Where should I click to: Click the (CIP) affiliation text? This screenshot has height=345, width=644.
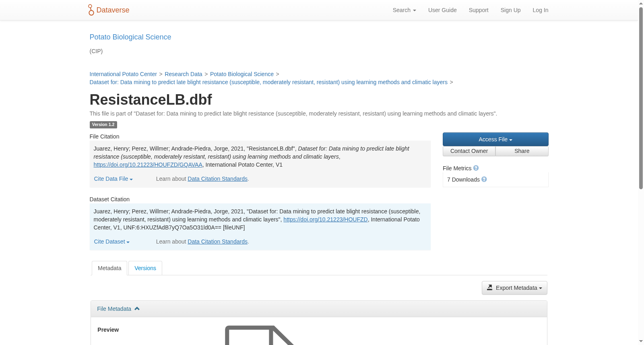tap(96, 51)
